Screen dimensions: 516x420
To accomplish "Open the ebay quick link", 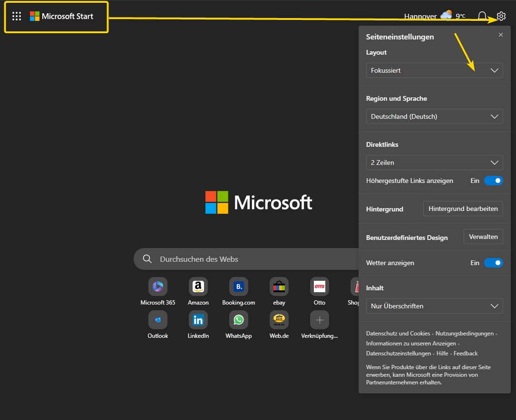I will click(x=279, y=292).
